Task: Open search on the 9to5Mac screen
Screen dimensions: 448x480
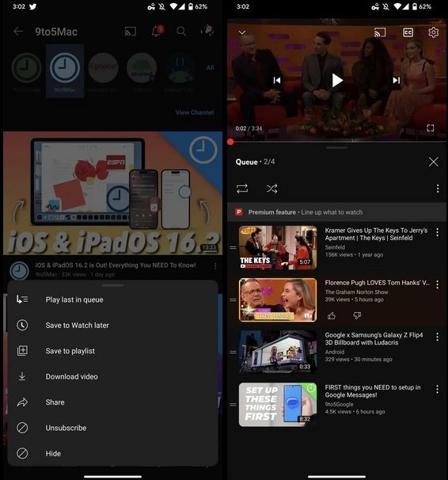Action: coord(181,31)
